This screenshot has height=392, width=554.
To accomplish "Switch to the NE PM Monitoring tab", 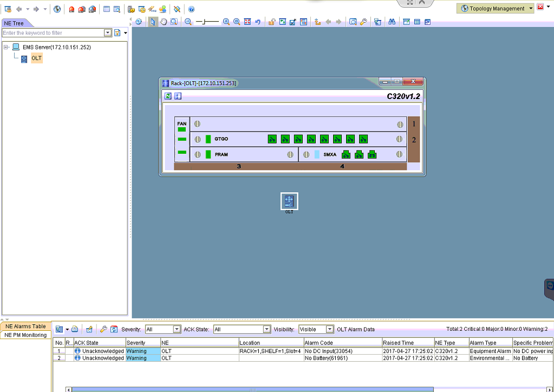I will [x=26, y=335].
